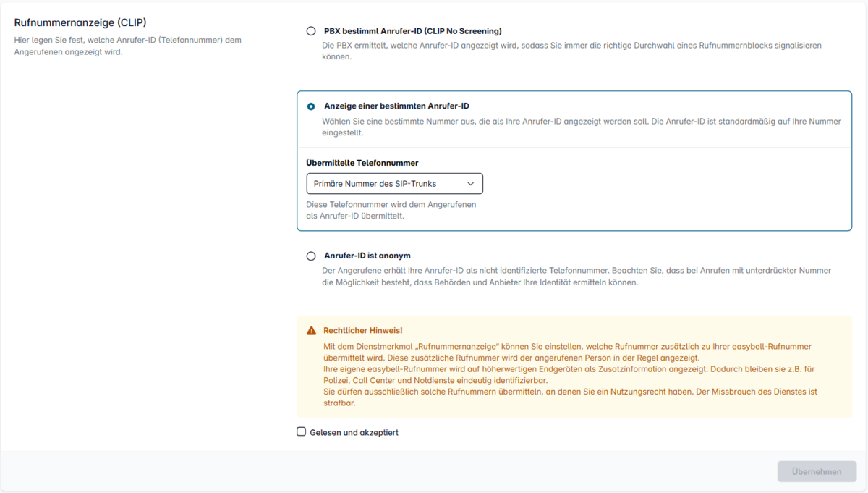Tick the "Gelesen und akzeptiert" checkbox

click(x=302, y=432)
